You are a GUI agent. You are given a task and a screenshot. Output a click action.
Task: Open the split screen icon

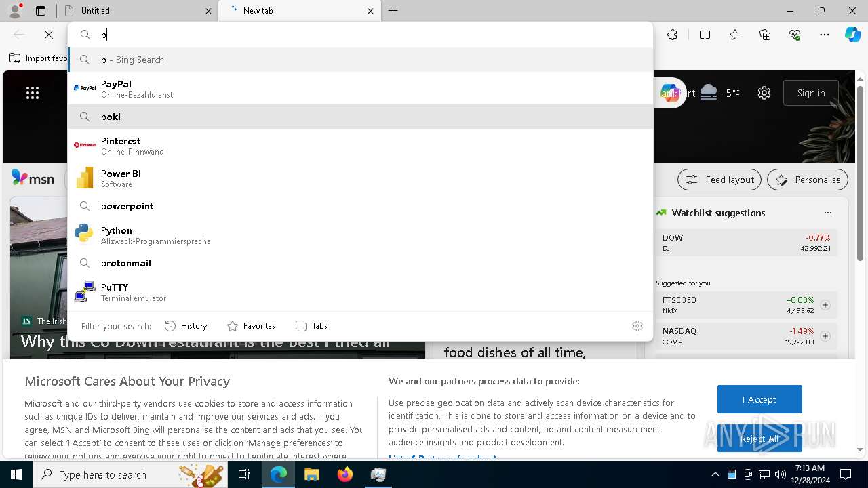click(705, 35)
